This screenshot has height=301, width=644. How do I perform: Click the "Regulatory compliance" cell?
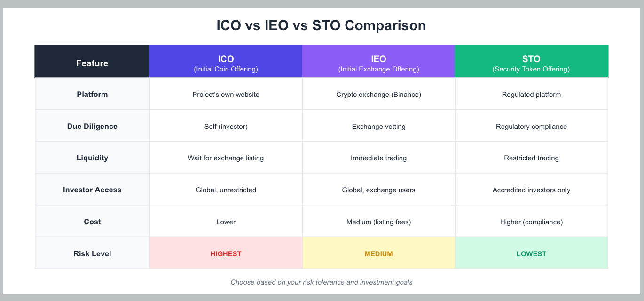(x=531, y=127)
